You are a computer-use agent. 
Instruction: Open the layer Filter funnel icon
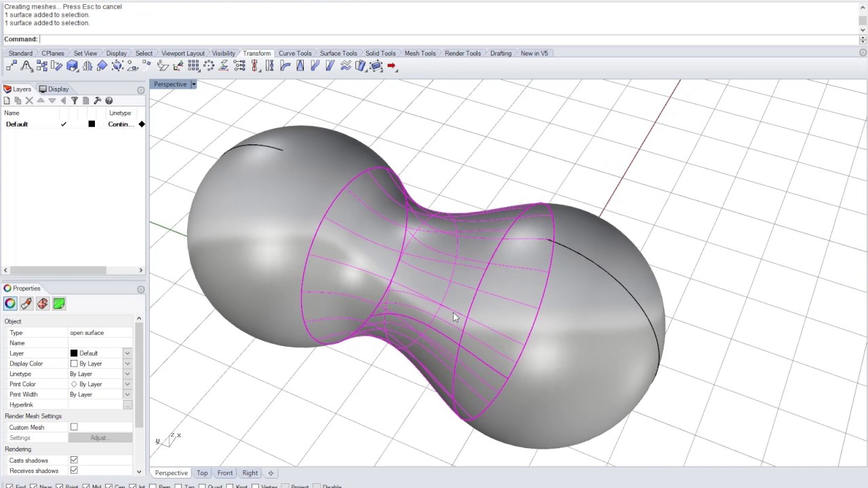coord(75,100)
